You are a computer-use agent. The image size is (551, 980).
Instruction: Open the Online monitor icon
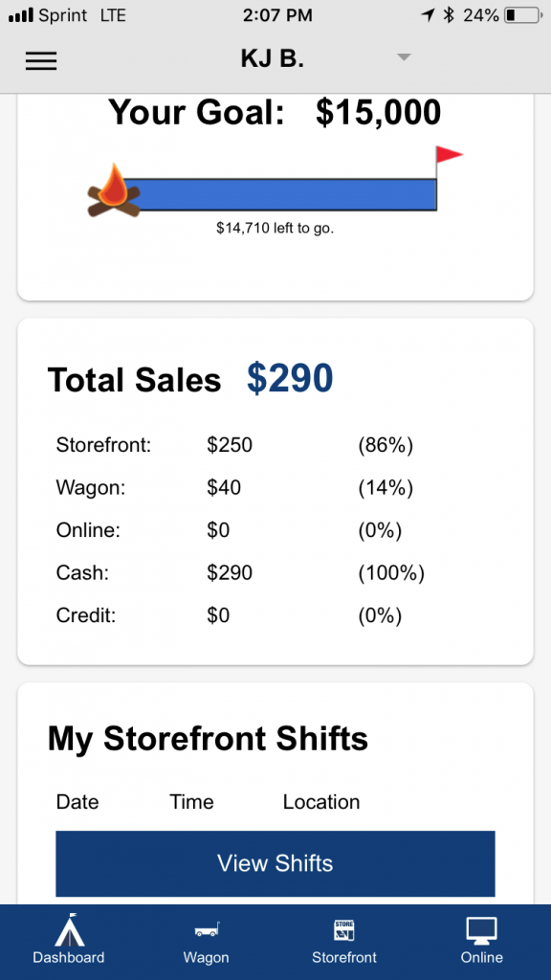[482, 930]
